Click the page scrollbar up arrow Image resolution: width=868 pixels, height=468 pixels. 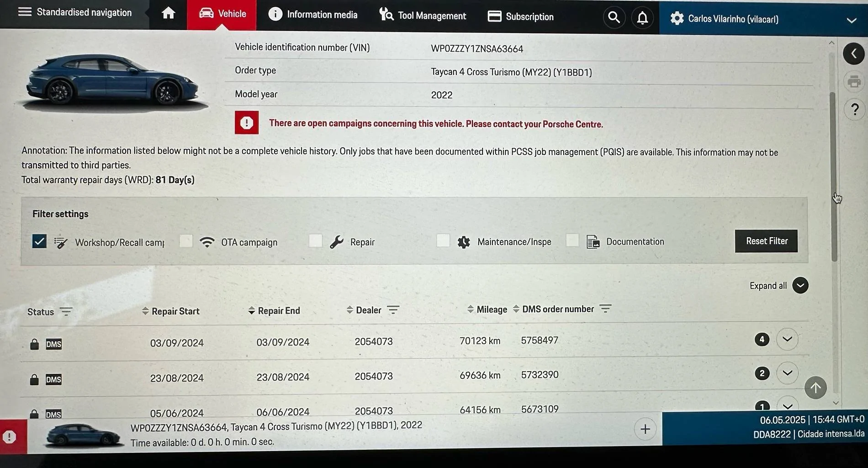point(831,43)
